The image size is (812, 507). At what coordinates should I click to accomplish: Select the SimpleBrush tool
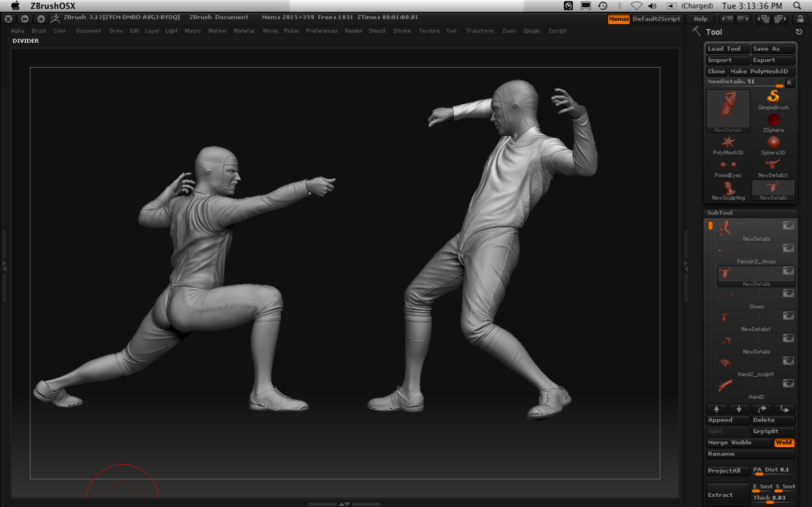pyautogui.click(x=773, y=100)
